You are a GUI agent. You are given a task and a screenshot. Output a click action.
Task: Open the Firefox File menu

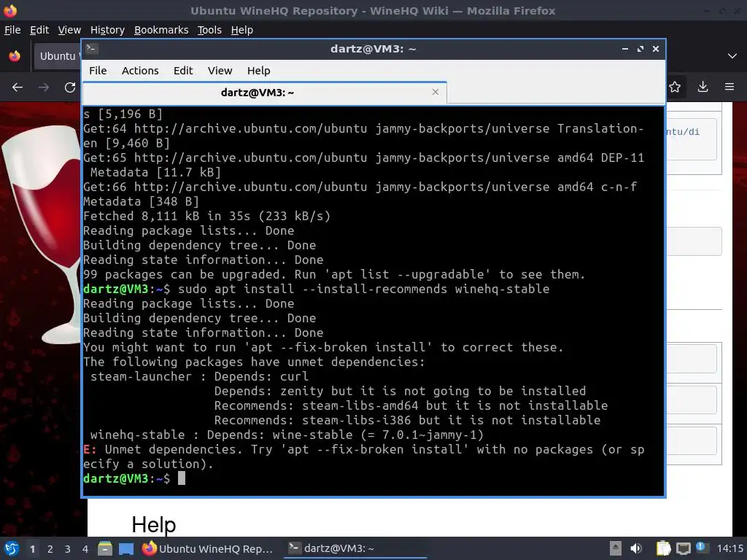click(x=12, y=30)
